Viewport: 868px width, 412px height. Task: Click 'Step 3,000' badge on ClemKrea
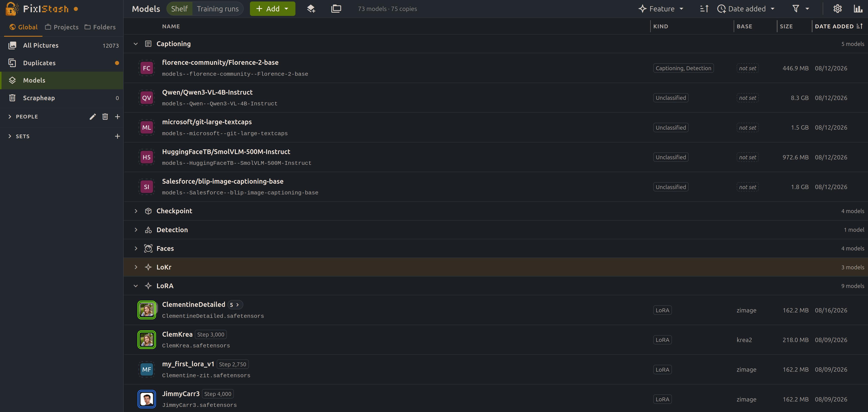coord(211,335)
